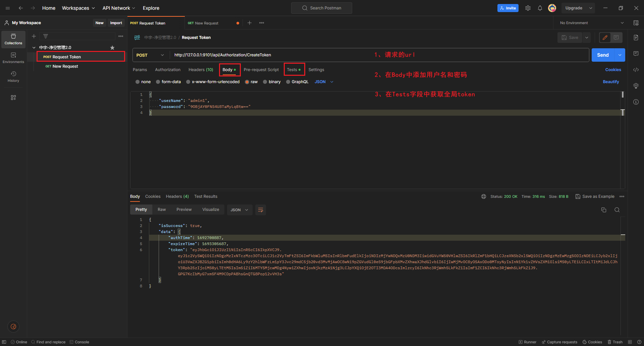Open the Postbot icon in sidebar

pyautogui.click(x=13, y=327)
